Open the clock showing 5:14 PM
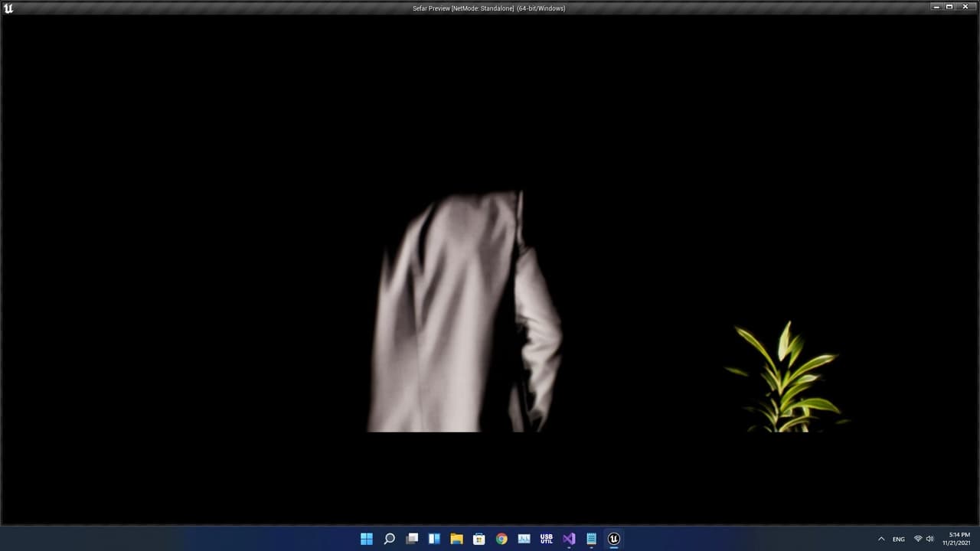980x551 pixels. click(959, 539)
